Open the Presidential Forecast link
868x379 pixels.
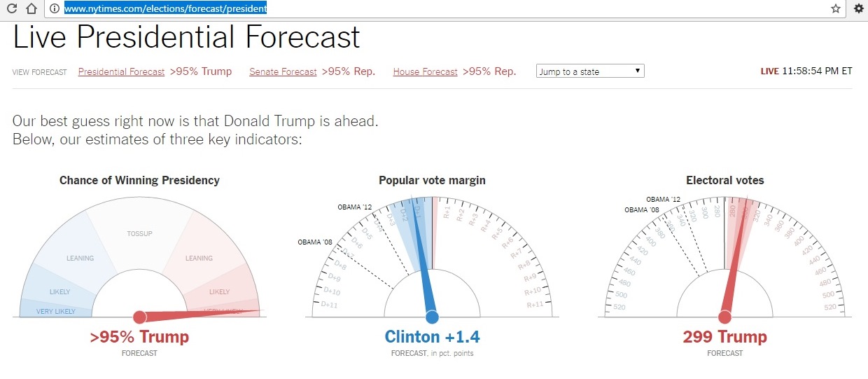pyautogui.click(x=121, y=71)
